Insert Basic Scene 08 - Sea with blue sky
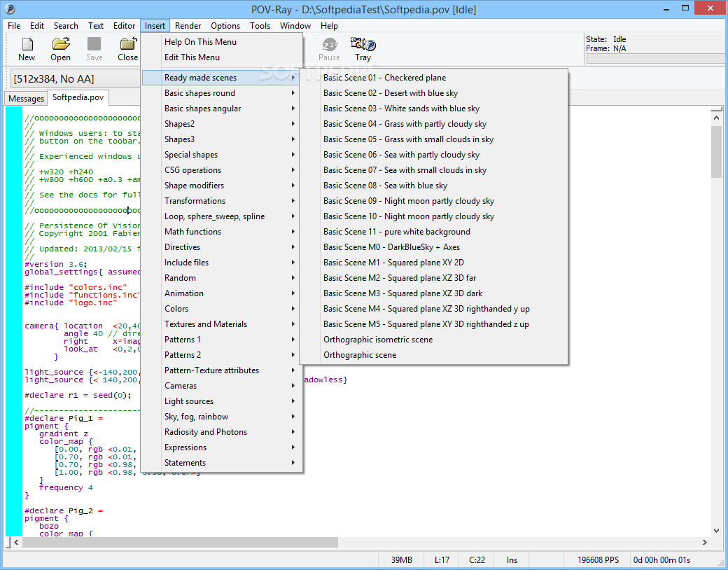Screen dimensions: 728x570 coord(433,186)
